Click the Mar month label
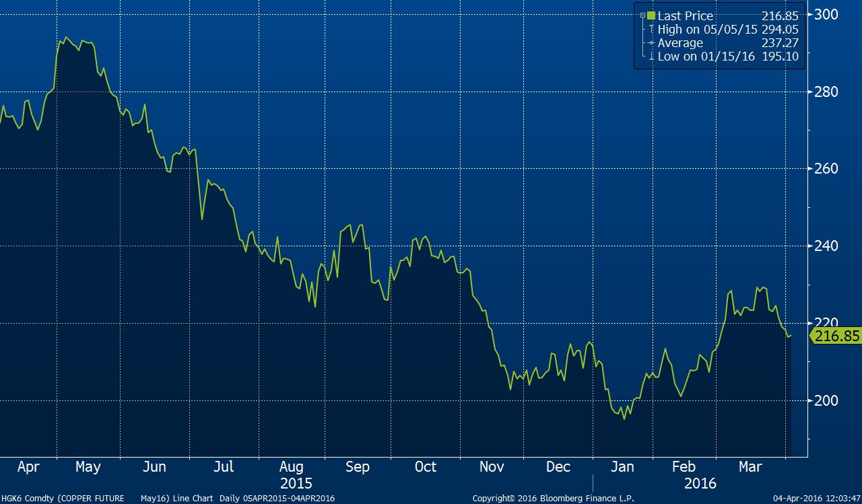The width and height of the screenshot is (862, 504). coord(750,467)
